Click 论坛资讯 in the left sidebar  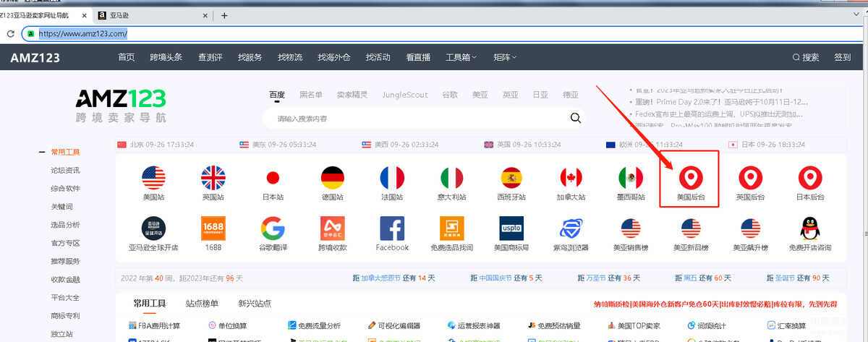pyautogui.click(x=65, y=171)
